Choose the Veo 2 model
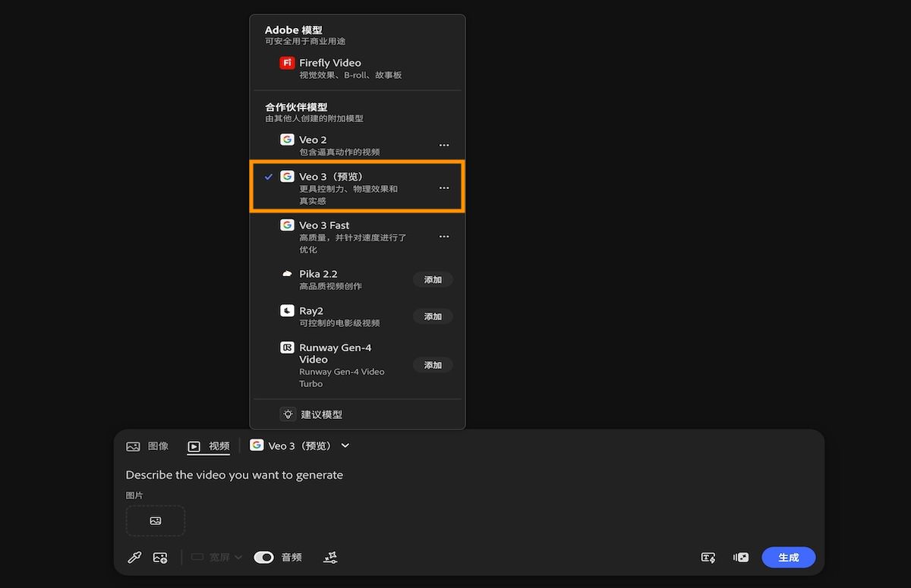This screenshot has height=588, width=911. pyautogui.click(x=357, y=145)
